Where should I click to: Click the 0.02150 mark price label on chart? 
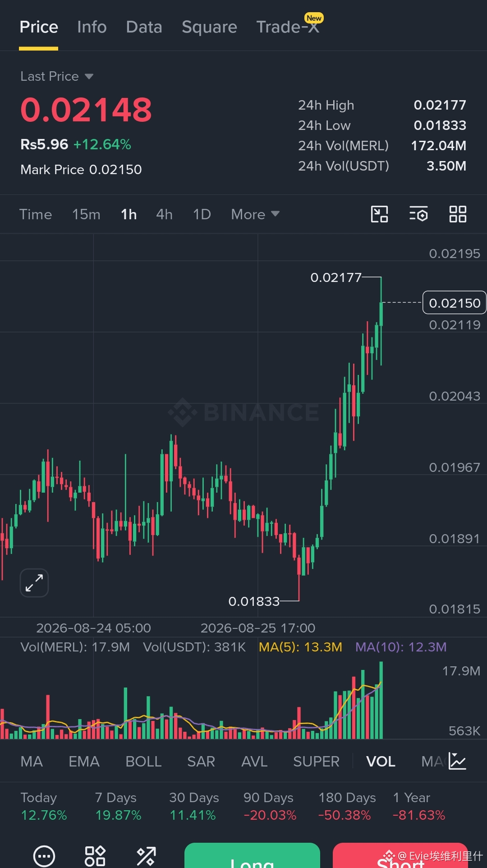coord(455,303)
